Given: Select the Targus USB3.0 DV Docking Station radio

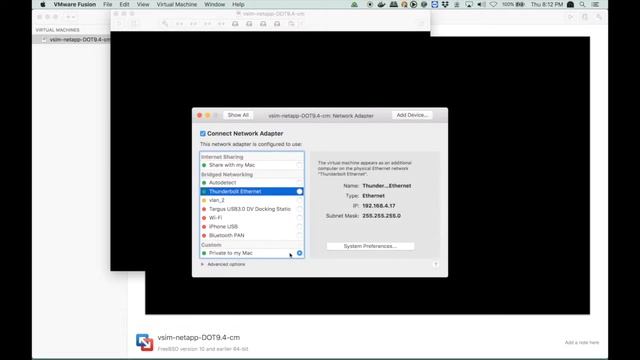Looking at the screenshot, I should (x=299, y=209).
